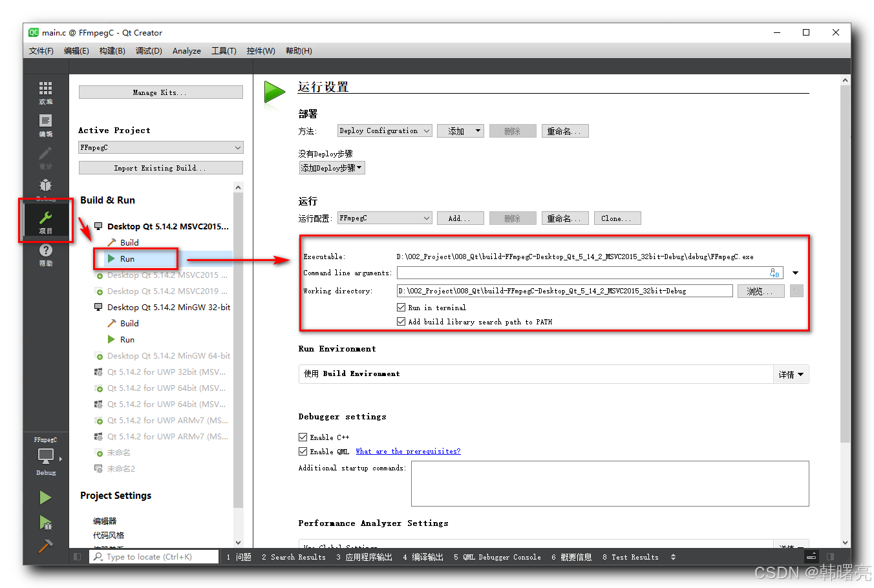The width and height of the screenshot is (874, 588).
Task: Open the 工具(T) menu
Action: pyautogui.click(x=224, y=50)
